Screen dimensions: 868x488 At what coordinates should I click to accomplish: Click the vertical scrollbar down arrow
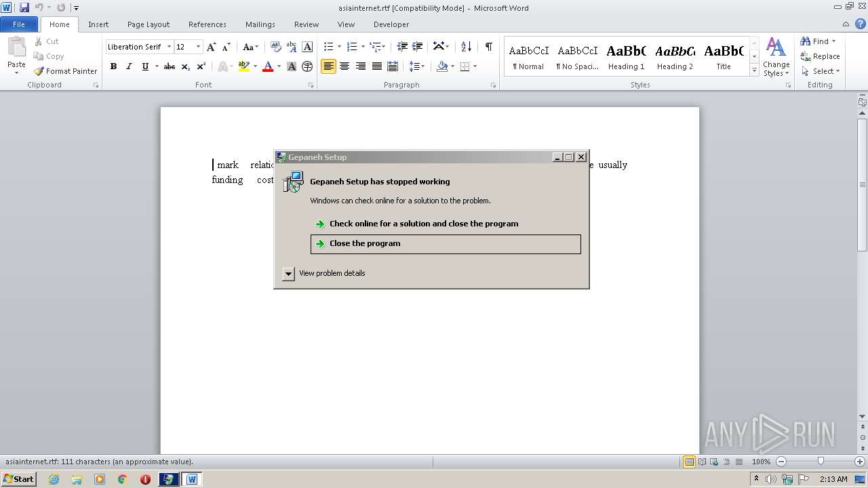(x=862, y=416)
